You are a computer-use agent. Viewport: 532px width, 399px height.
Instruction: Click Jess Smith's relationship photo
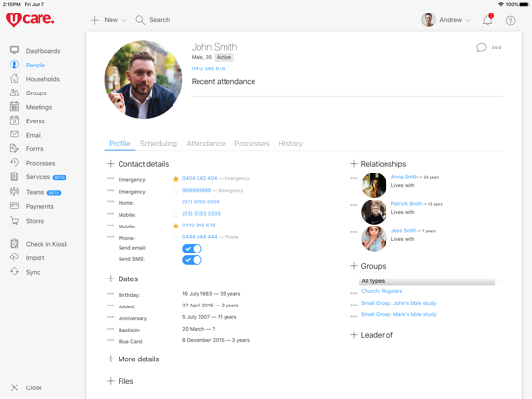[x=374, y=239]
